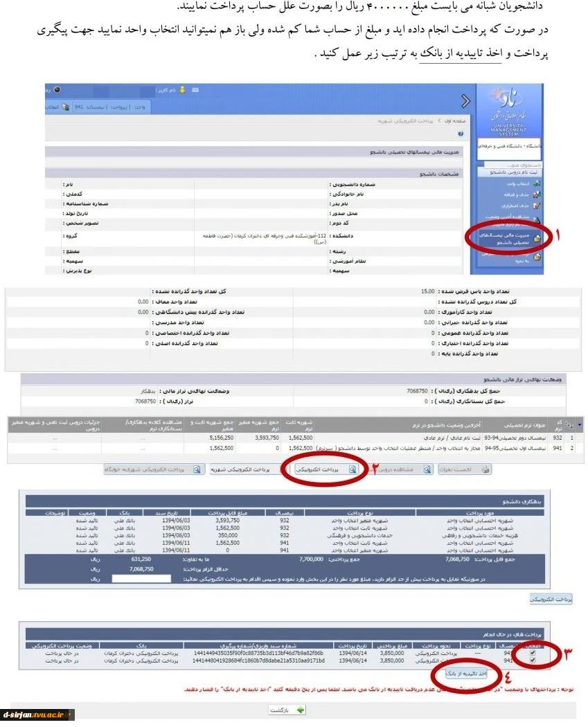Click the 'انتخاب واحد' sidebar icon

pos(537,183)
